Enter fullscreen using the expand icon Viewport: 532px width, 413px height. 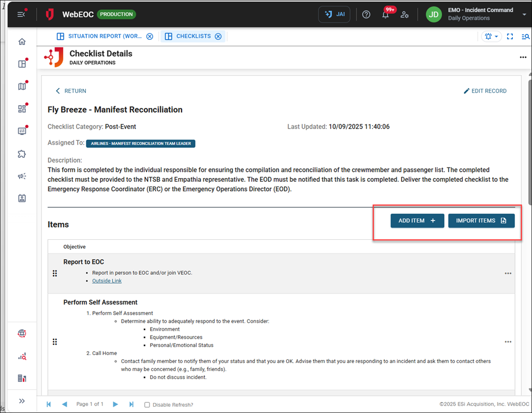pyautogui.click(x=510, y=36)
